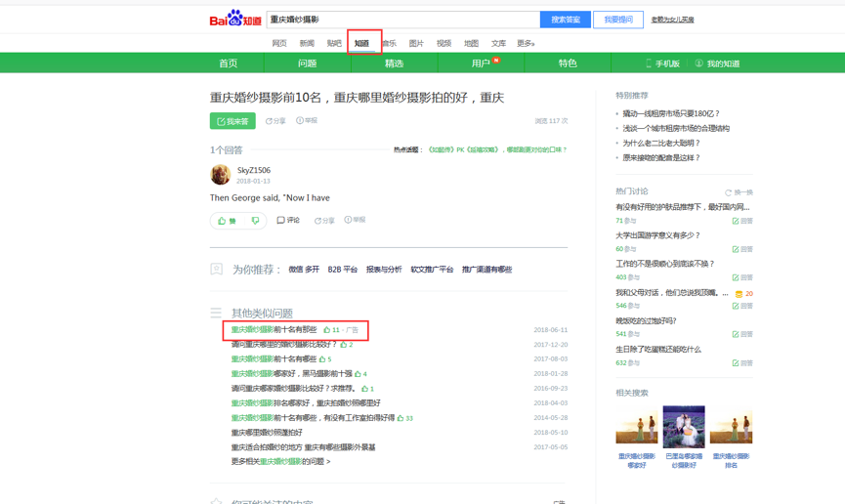Click the Baidu Zhidao logo

pyautogui.click(x=235, y=20)
